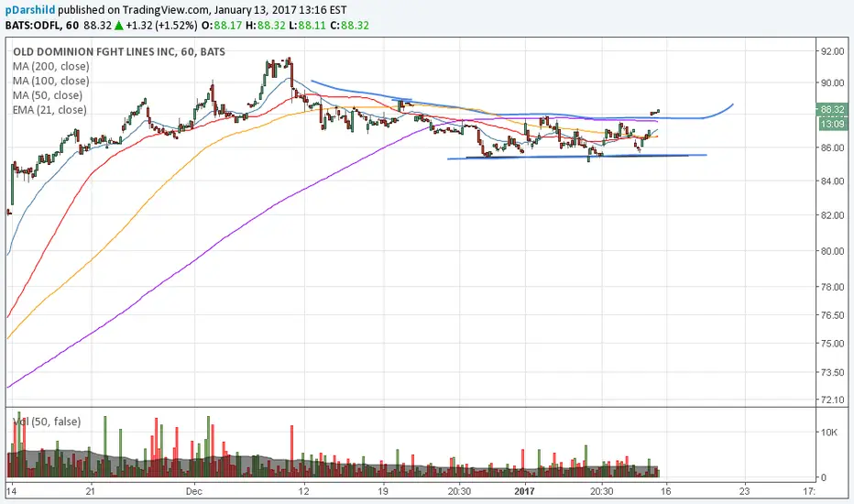Click the 86.00 price axis label
The image size is (854, 504).
click(833, 148)
